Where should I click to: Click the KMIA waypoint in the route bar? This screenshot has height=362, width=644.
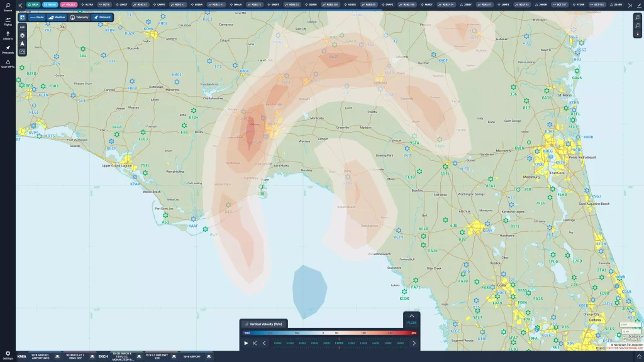33,5
